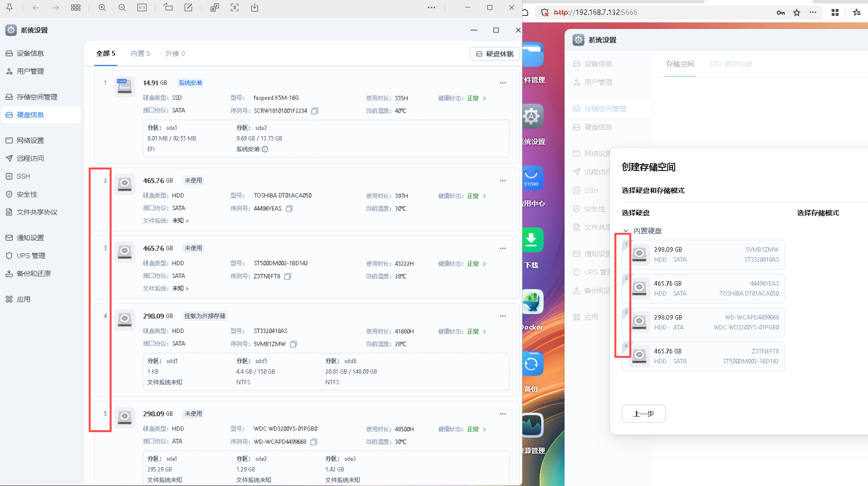Open SSD 缓存加速 tab in right window
Image resolution: width=868 pixels, height=486 pixels.
731,64
